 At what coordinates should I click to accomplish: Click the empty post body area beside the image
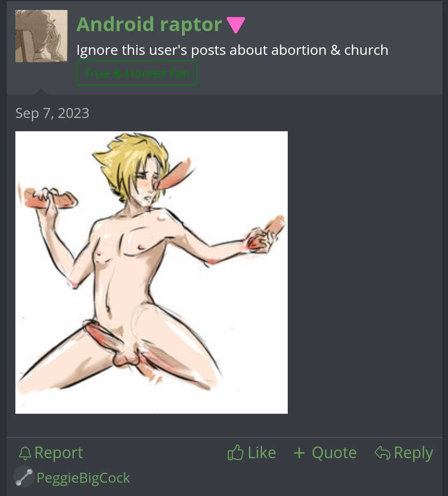(x=364, y=272)
